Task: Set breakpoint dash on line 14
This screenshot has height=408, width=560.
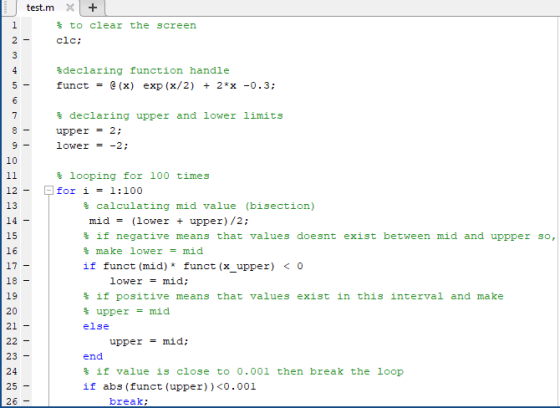Action: pos(26,220)
